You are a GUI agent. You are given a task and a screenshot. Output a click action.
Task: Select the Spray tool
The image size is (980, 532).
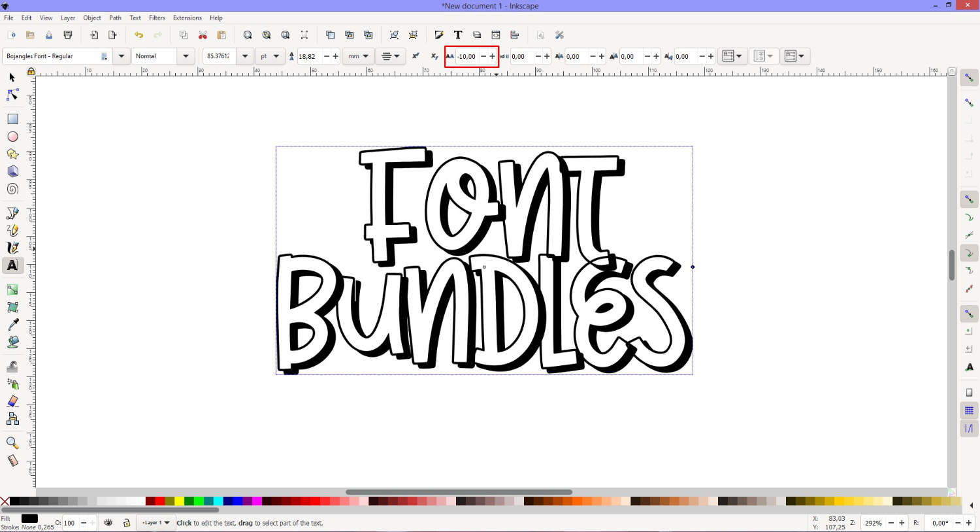click(12, 384)
